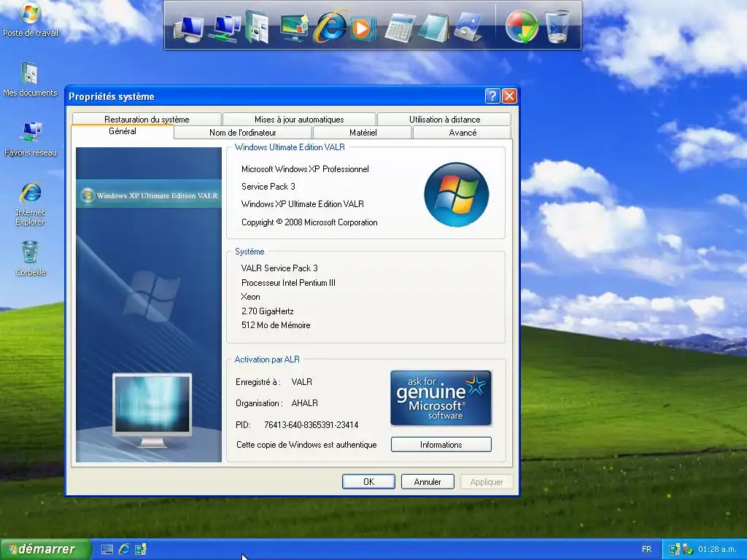Click the Informations button

(441, 445)
